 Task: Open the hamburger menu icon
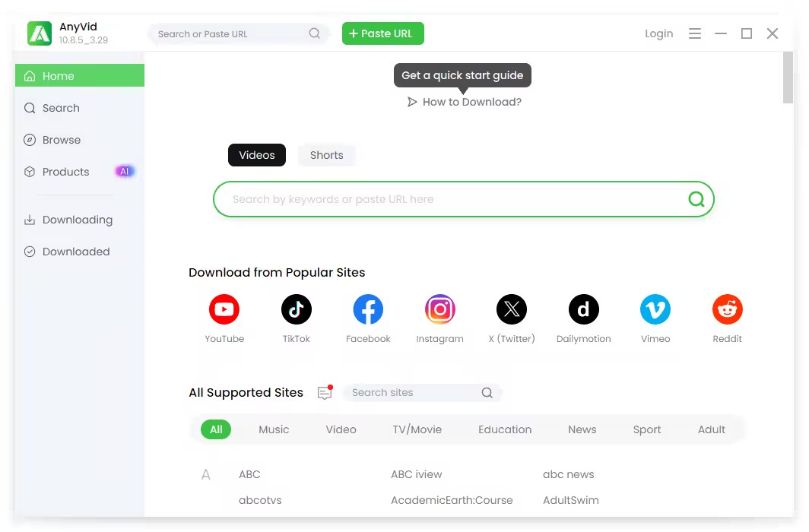point(695,33)
